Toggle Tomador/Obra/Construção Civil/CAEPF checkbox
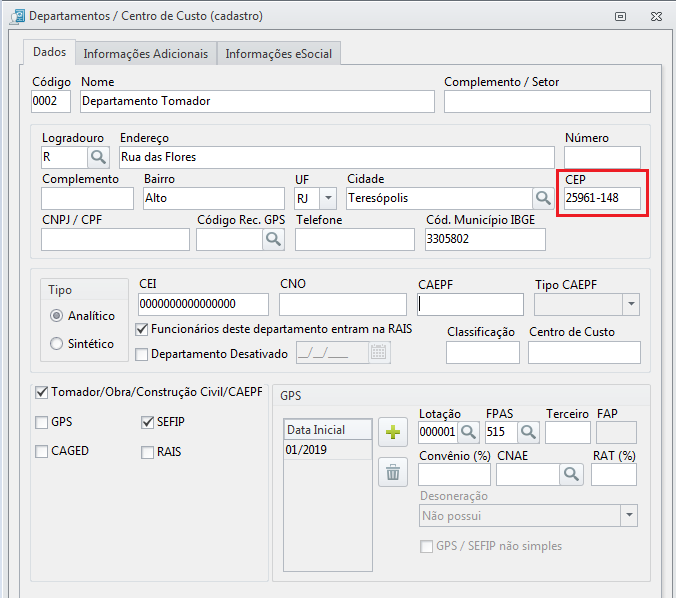This screenshot has height=598, width=676. [x=41, y=392]
